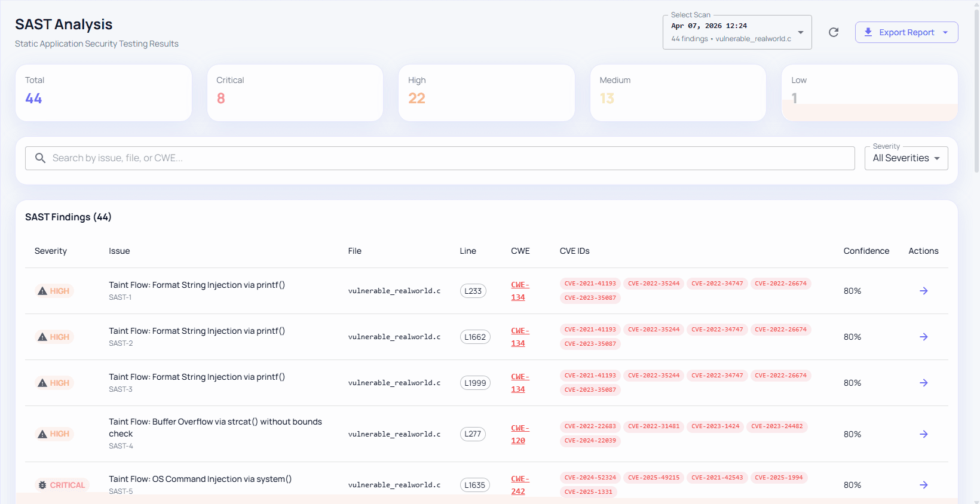
Task: Click CVE-2022-34747 chip in SAST-3 row
Action: 717,376
